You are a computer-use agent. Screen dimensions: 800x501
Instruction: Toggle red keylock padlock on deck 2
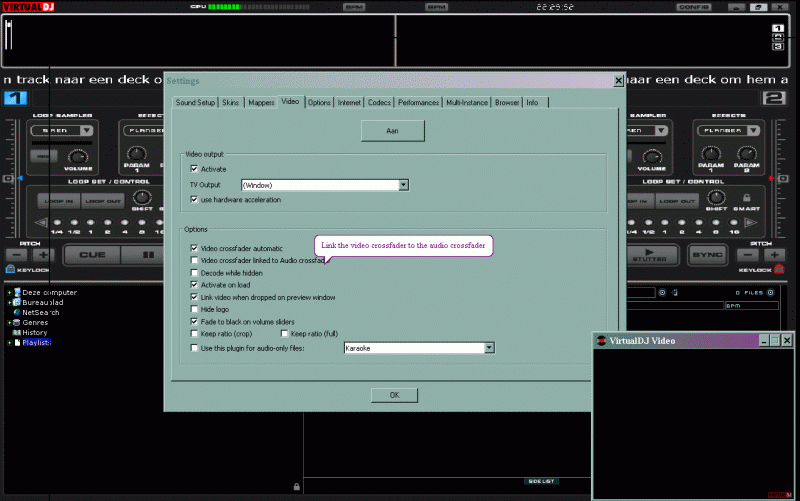[779, 269]
